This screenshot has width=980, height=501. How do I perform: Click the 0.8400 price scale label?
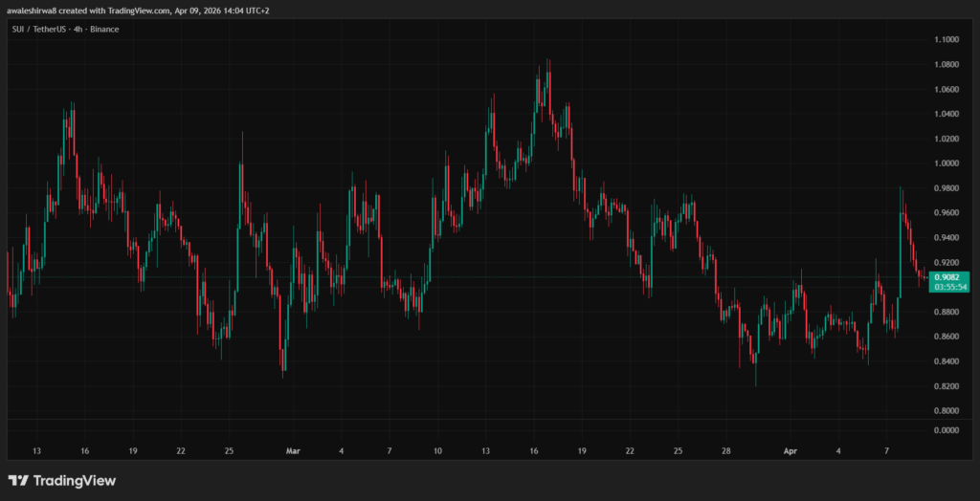tap(946, 361)
